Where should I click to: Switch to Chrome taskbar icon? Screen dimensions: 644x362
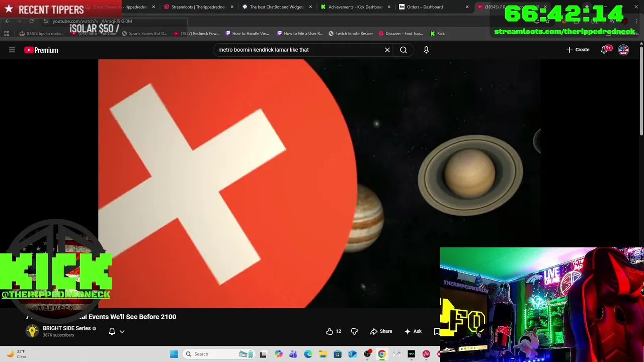tap(382, 354)
